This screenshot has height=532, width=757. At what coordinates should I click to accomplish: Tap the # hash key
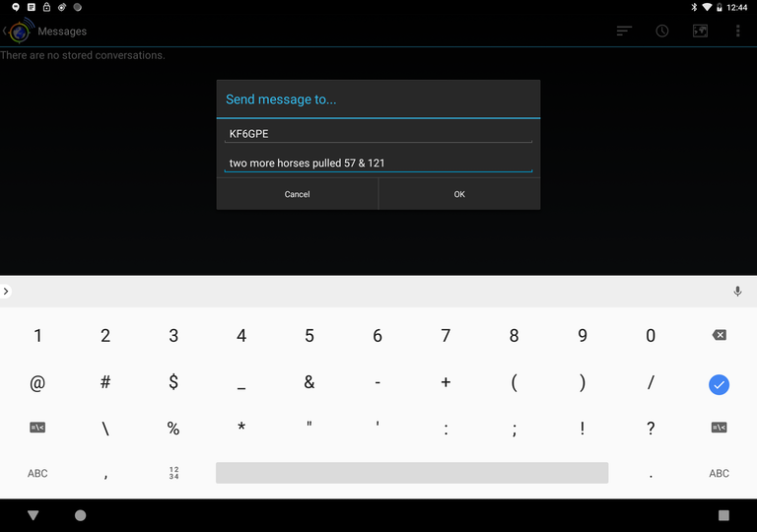(x=105, y=382)
